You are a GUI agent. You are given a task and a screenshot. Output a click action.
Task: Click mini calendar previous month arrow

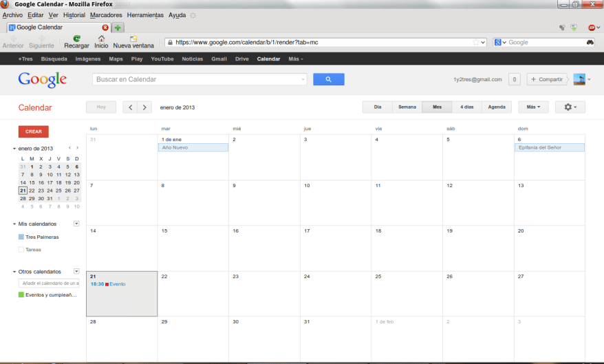point(69,147)
